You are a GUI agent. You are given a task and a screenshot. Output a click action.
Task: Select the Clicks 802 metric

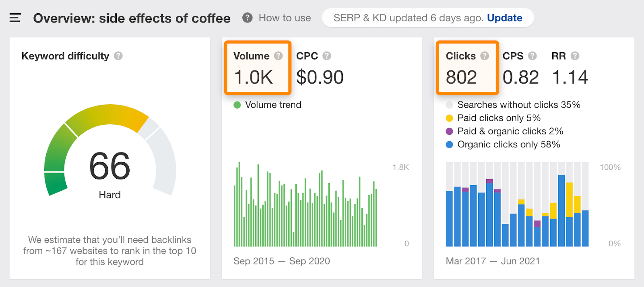[x=461, y=77]
